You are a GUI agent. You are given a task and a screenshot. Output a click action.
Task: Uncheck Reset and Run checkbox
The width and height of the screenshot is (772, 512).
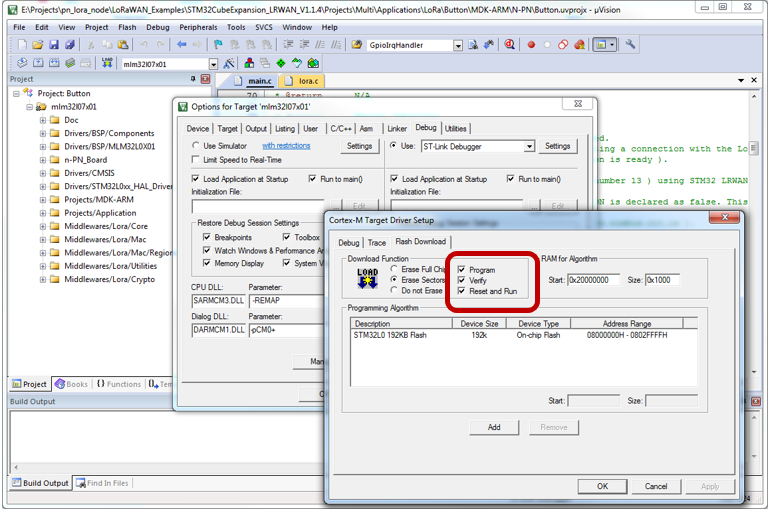tap(461, 291)
